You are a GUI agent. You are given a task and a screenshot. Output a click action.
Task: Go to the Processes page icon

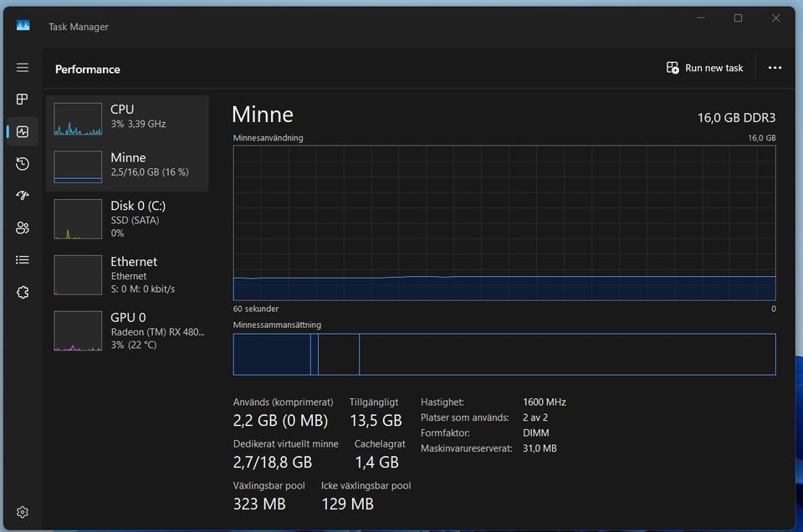[x=23, y=100]
